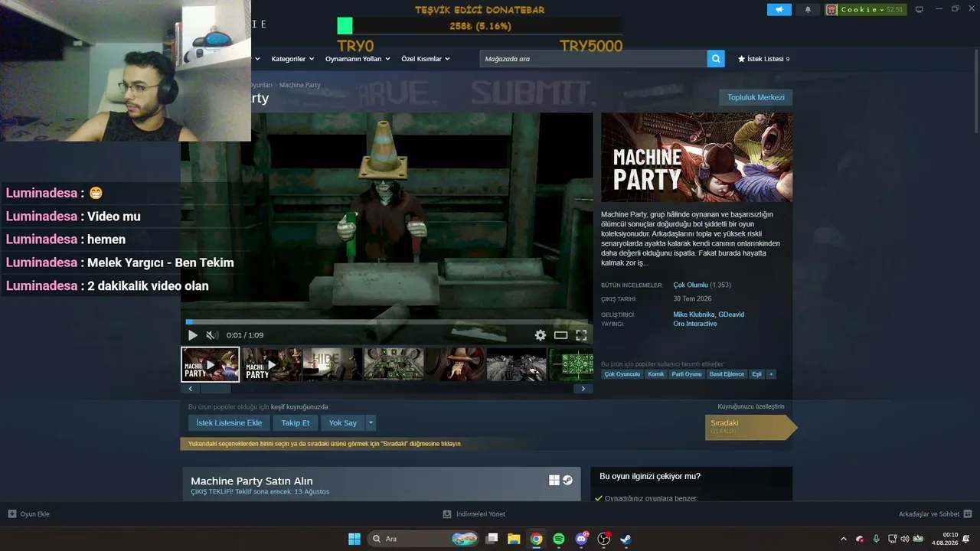Open publisher Oro Interactive link
980x551 pixels.
tap(695, 324)
